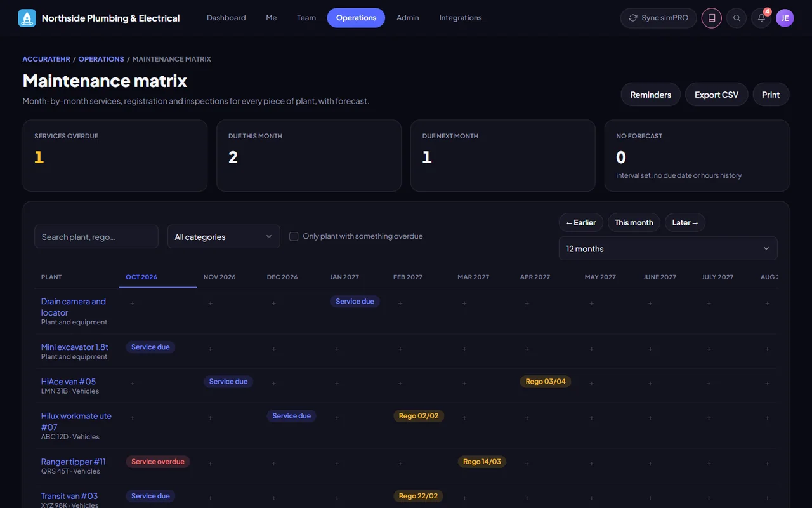The width and height of the screenshot is (812, 508).
Task: Click Service due badge for Drain camera
Action: click(x=355, y=302)
